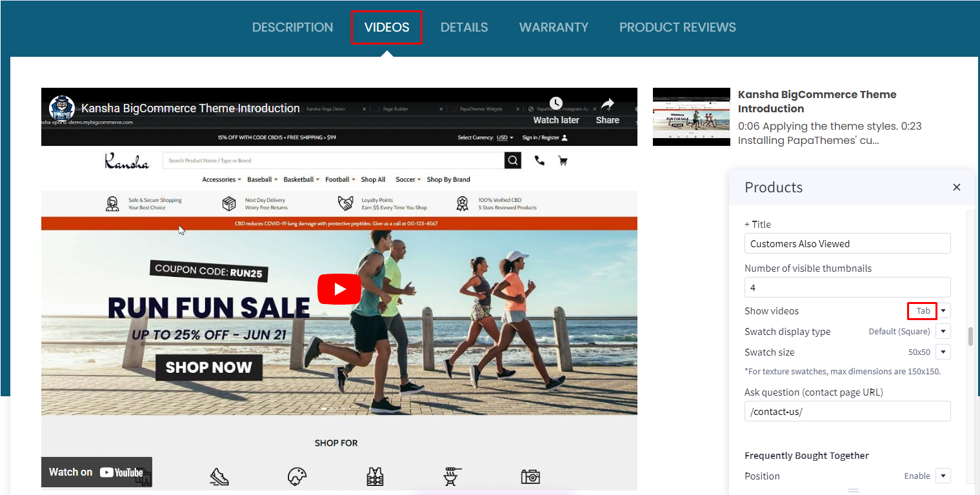Collapse the Title section in Products panel
This screenshot has width=980, height=495.
pos(757,224)
